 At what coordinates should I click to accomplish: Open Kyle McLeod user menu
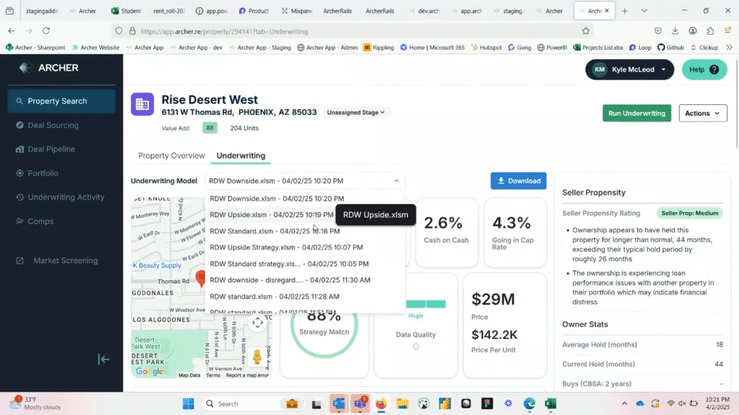pyautogui.click(x=629, y=70)
